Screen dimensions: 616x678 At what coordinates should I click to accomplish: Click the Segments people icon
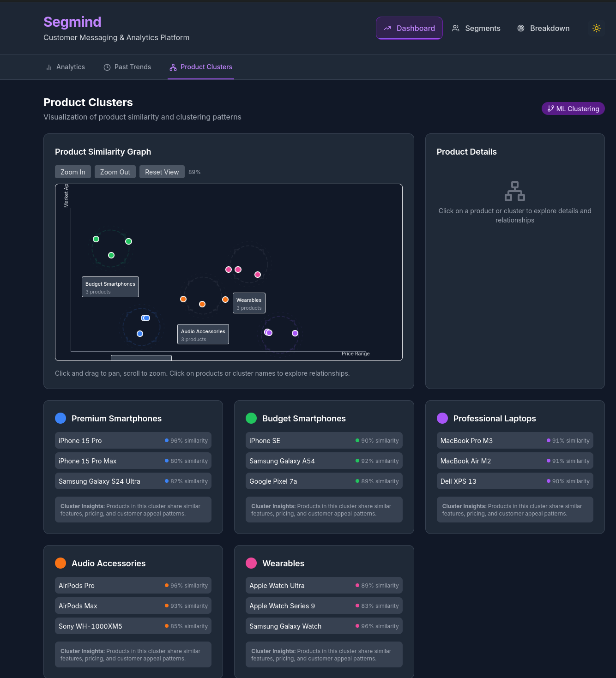pos(456,28)
